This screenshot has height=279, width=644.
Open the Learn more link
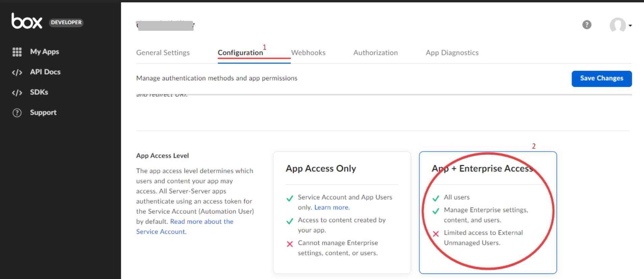[332, 207]
